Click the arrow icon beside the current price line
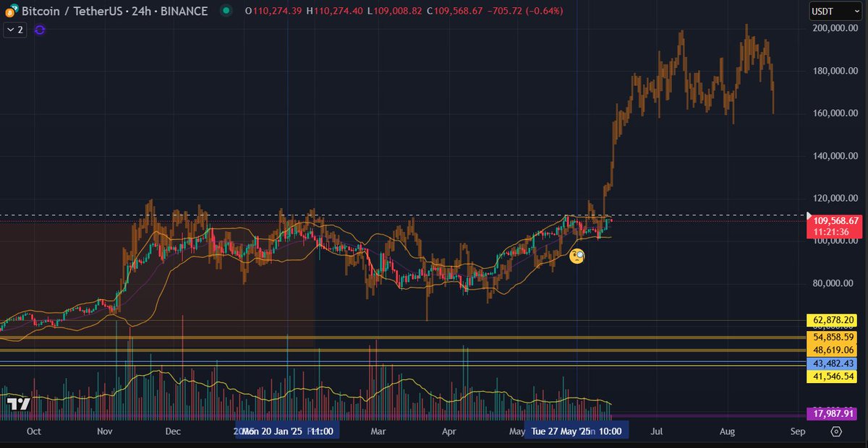Viewport: 868px width, 448px height. [x=807, y=215]
